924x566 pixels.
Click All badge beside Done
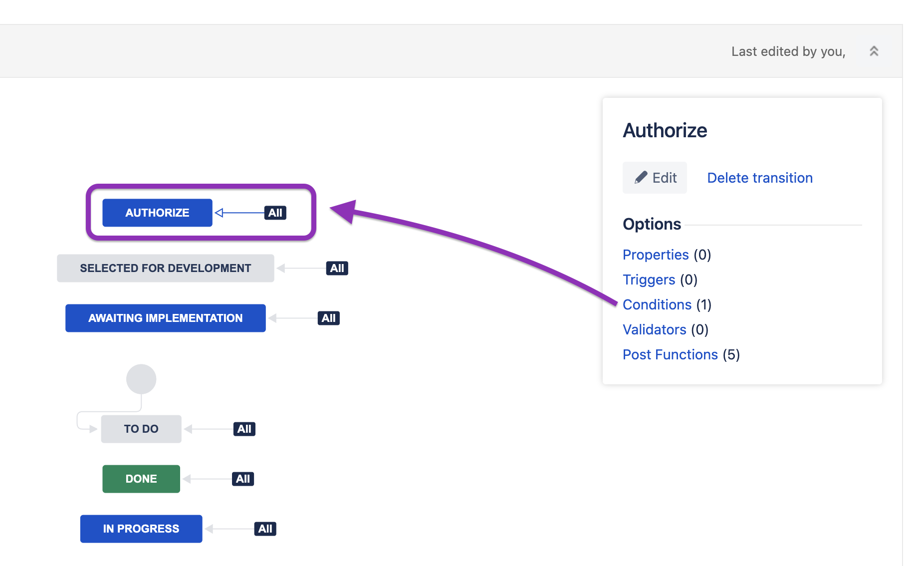pos(243,479)
